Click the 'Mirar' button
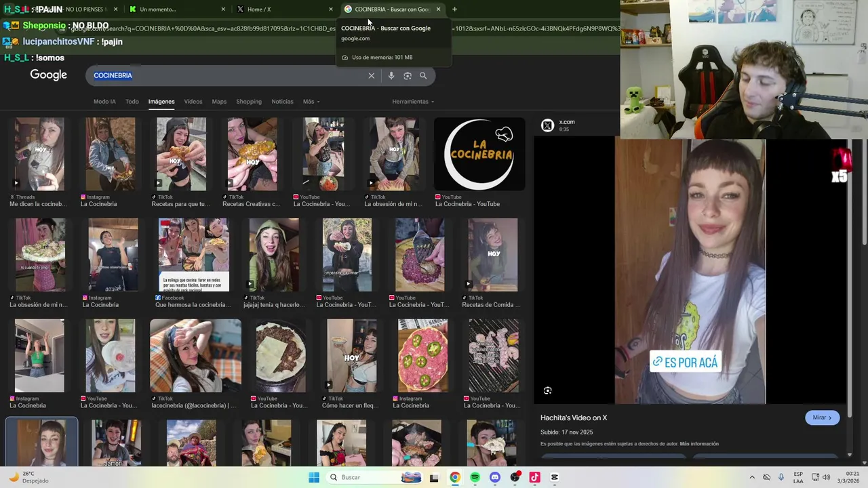The height and width of the screenshot is (488, 868). 822,418
